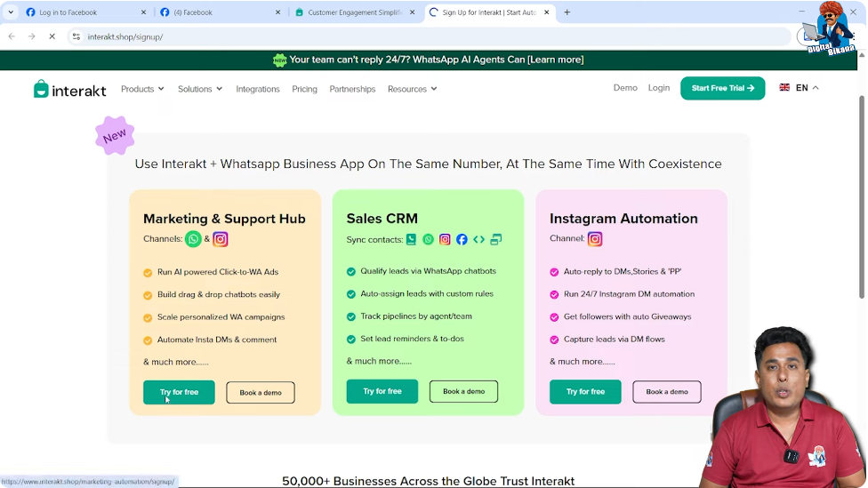
Task: Close the Customer Engagement Simplified tab
Action: click(412, 12)
